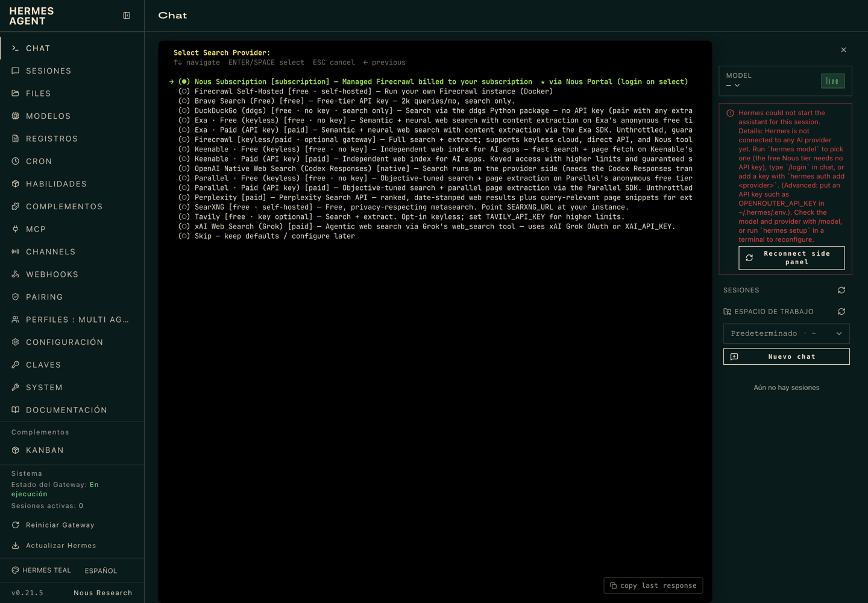This screenshot has width=868, height=603.
Task: Click the Webhooks icon
Action: tap(16, 274)
